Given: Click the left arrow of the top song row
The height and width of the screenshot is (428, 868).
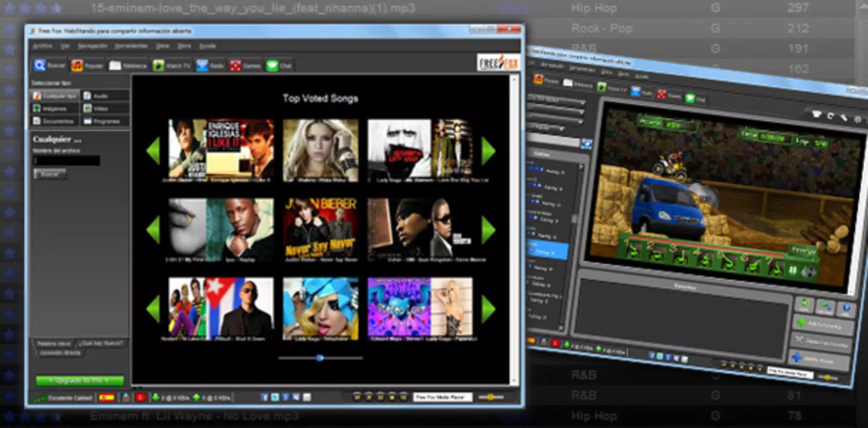Looking at the screenshot, I should 153,150.
